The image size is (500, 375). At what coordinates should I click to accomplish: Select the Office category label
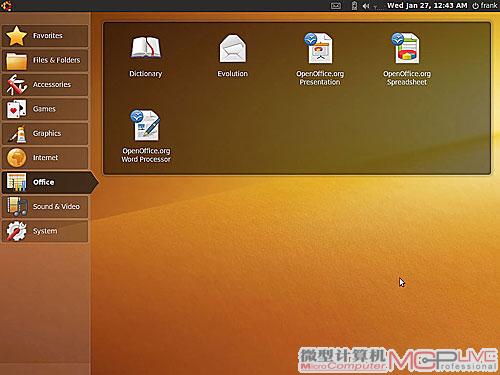pyautogui.click(x=43, y=182)
